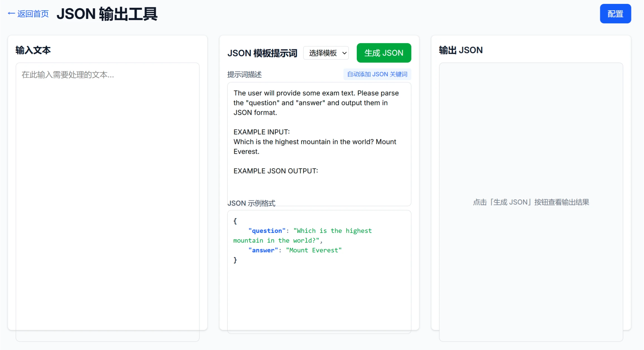The height and width of the screenshot is (350, 644).
Task: Open the 返回首页 link
Action: pos(33,14)
